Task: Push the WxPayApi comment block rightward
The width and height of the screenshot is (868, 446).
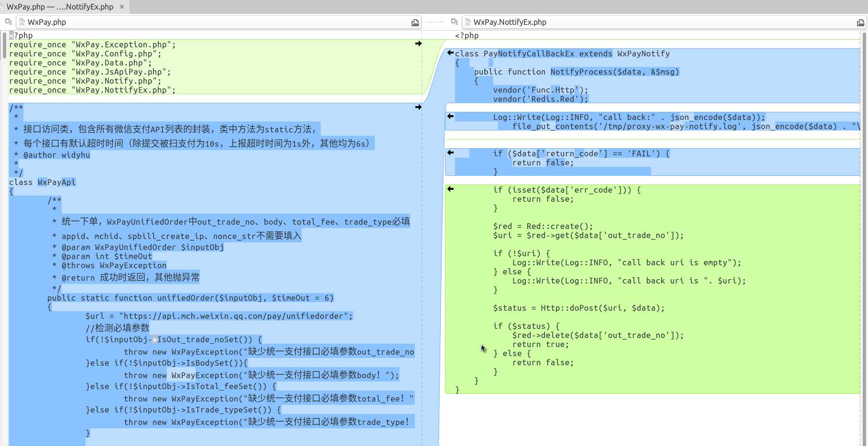Action: (418, 107)
